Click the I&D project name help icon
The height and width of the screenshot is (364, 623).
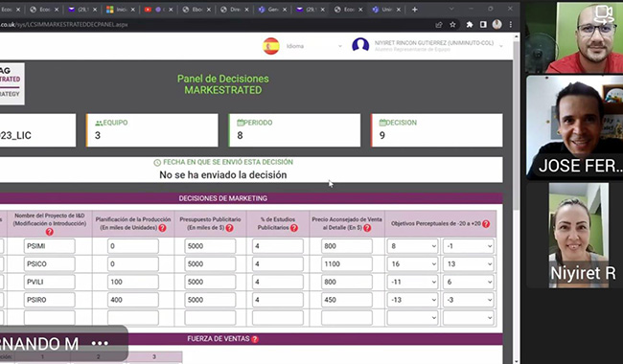pyautogui.click(x=49, y=232)
